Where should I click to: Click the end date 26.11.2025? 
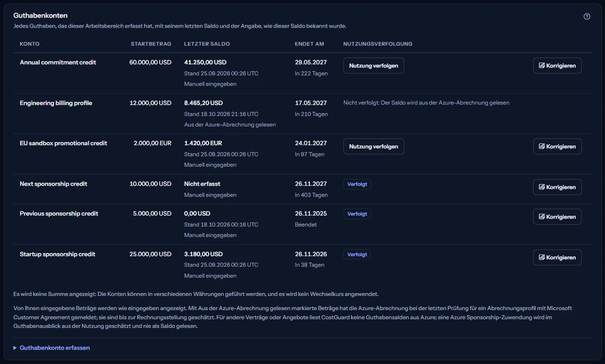[311, 214]
